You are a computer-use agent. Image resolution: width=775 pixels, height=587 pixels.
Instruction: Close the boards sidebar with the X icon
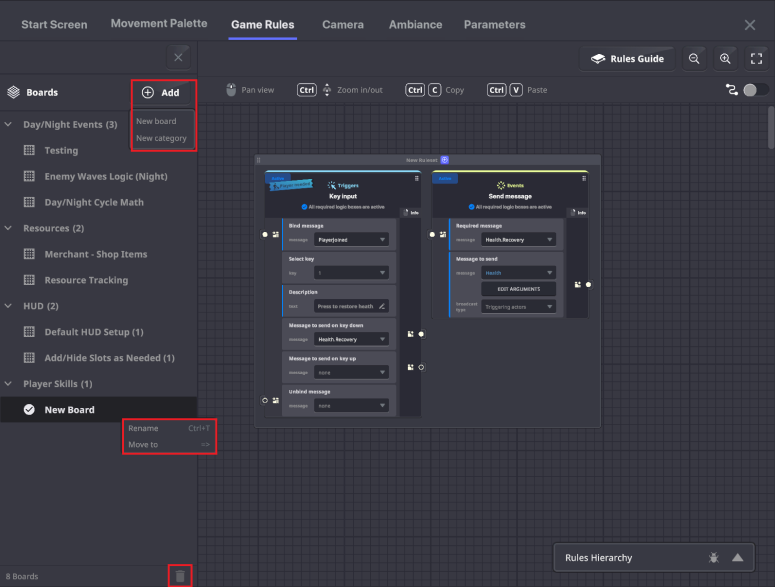coord(178,57)
